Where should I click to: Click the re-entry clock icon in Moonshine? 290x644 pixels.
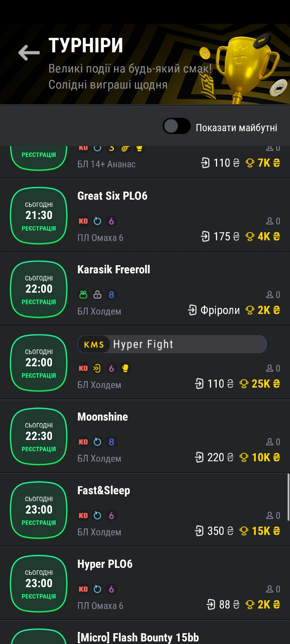97,442
